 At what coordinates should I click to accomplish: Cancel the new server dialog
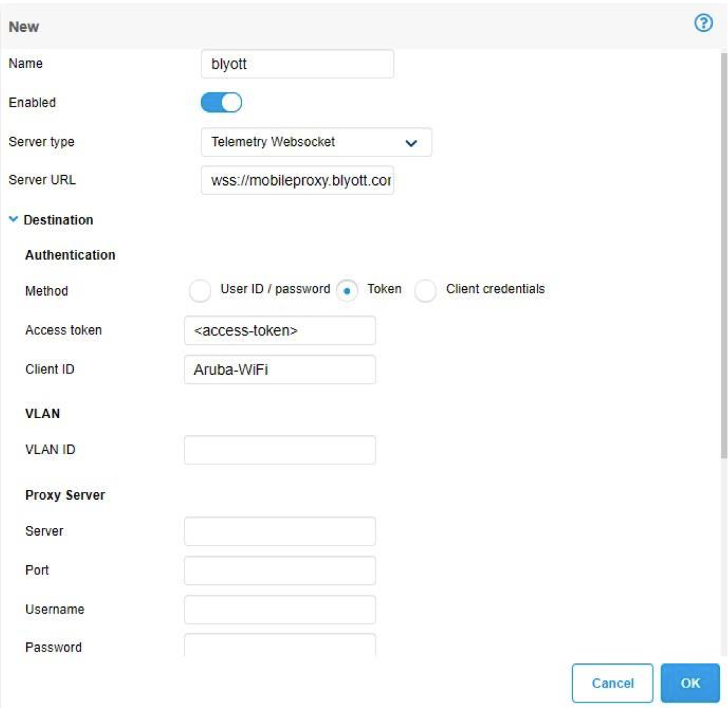(612, 683)
